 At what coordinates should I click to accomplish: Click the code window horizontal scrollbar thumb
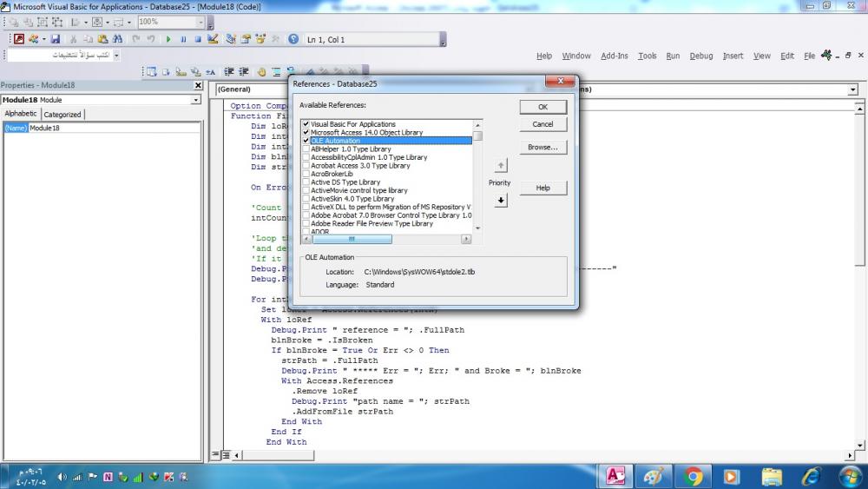(x=278, y=455)
